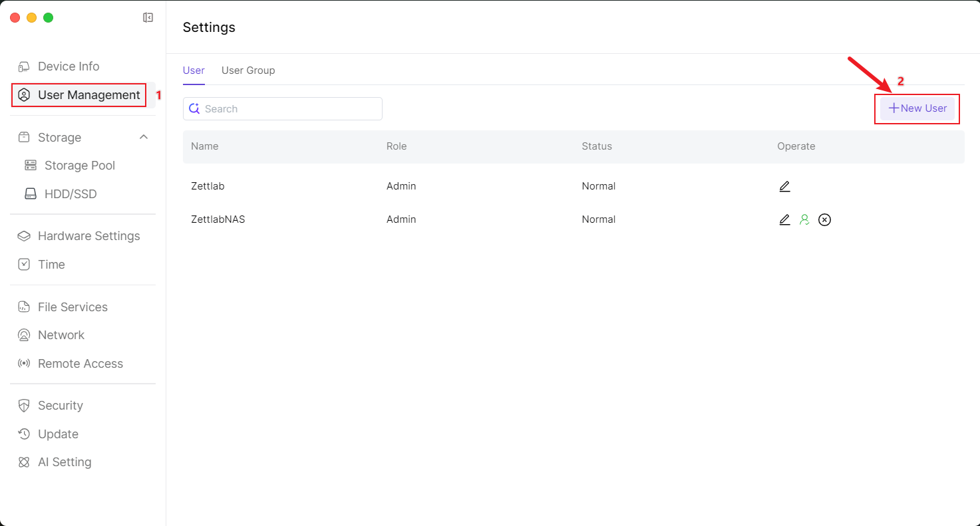Viewport: 980px width, 526px height.
Task: Click the Security shield icon
Action: (24, 406)
